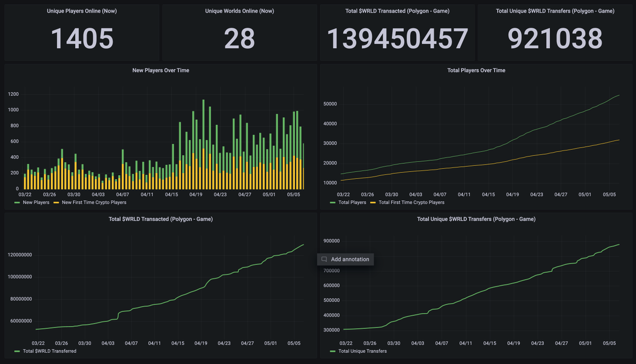This screenshot has height=364, width=636.
Task: Open the Total Unique $WRLD Transfers graph panel title
Action: point(476,219)
